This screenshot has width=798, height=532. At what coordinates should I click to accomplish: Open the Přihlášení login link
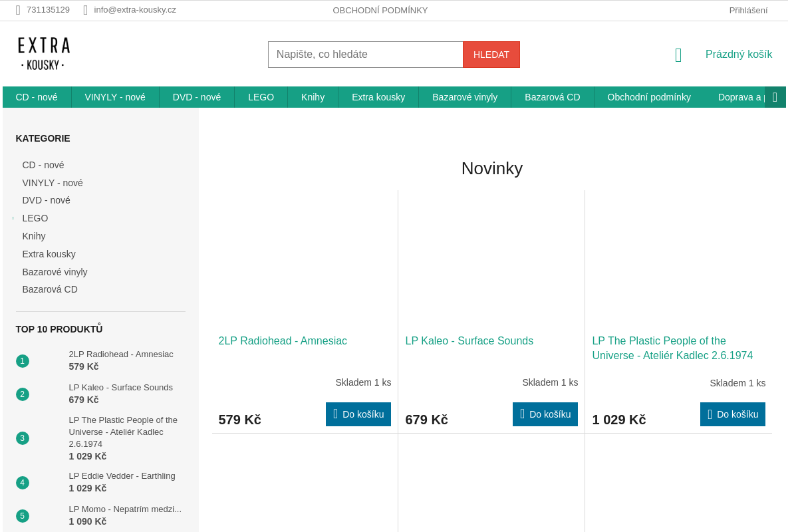(x=748, y=10)
